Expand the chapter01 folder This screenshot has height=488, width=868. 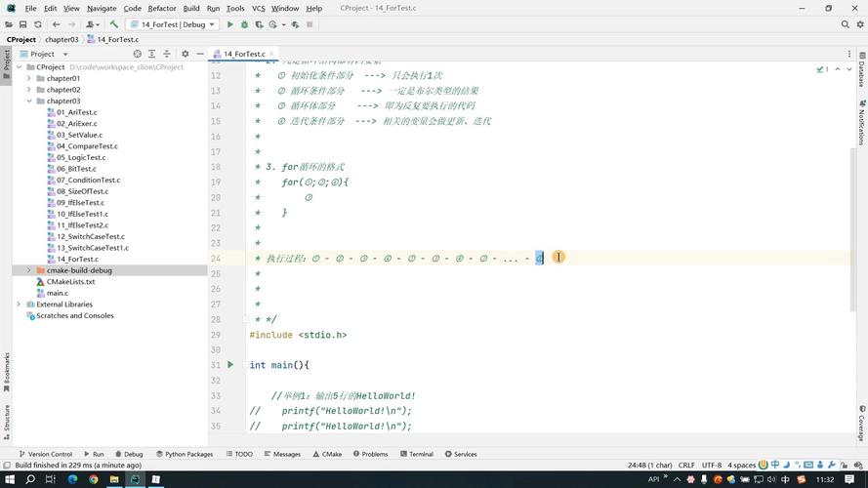pos(29,78)
